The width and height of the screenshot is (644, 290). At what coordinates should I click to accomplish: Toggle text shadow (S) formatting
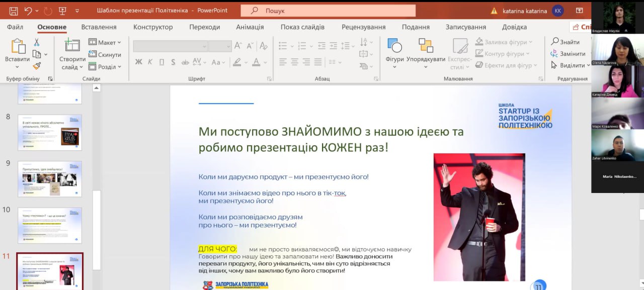[x=173, y=62]
